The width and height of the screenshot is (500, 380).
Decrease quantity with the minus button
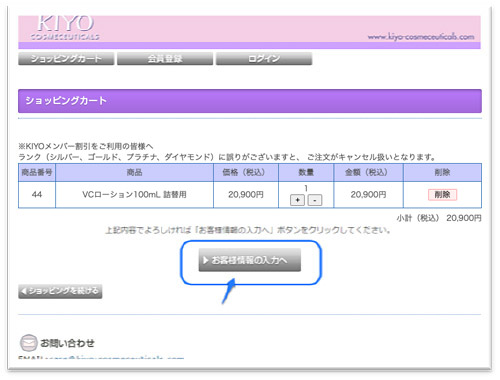[315, 200]
